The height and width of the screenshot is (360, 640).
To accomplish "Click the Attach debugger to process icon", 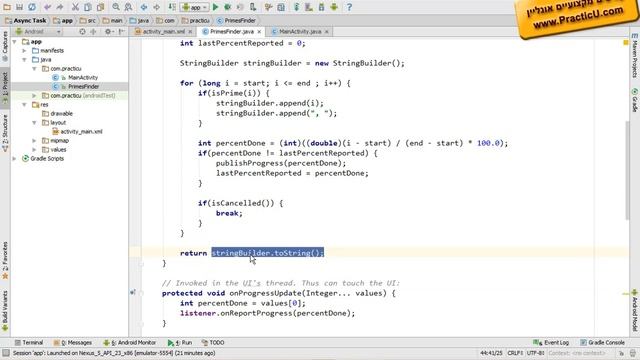I will click(x=253, y=7).
